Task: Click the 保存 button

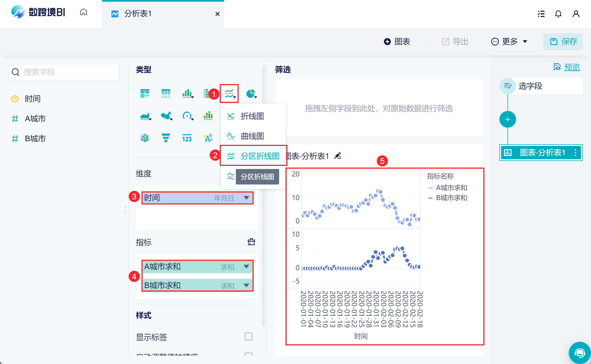Action: 563,42
